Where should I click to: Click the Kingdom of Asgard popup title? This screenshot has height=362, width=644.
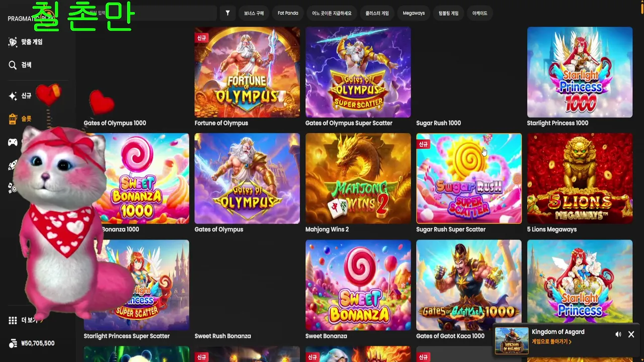click(558, 332)
